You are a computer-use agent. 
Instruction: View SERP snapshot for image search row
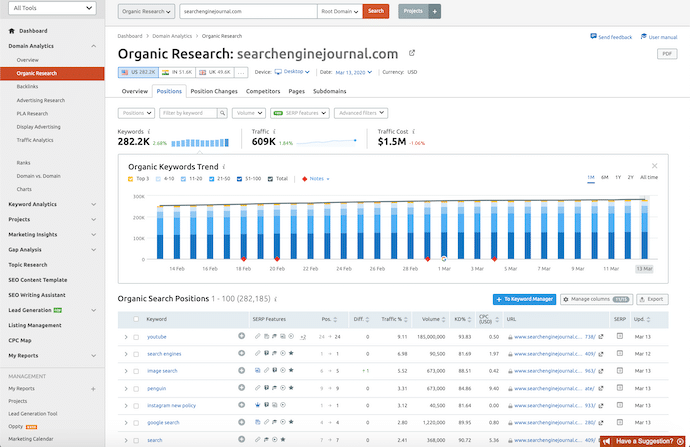click(620, 370)
